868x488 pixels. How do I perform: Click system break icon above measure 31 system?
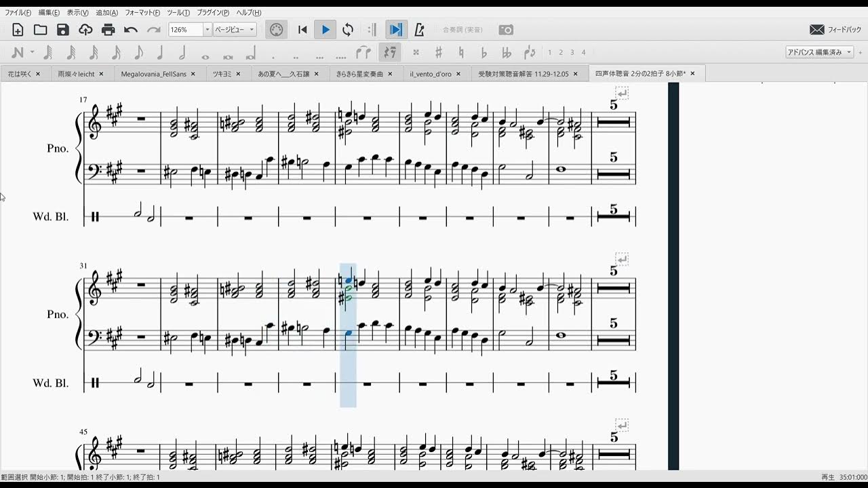pyautogui.click(x=622, y=259)
